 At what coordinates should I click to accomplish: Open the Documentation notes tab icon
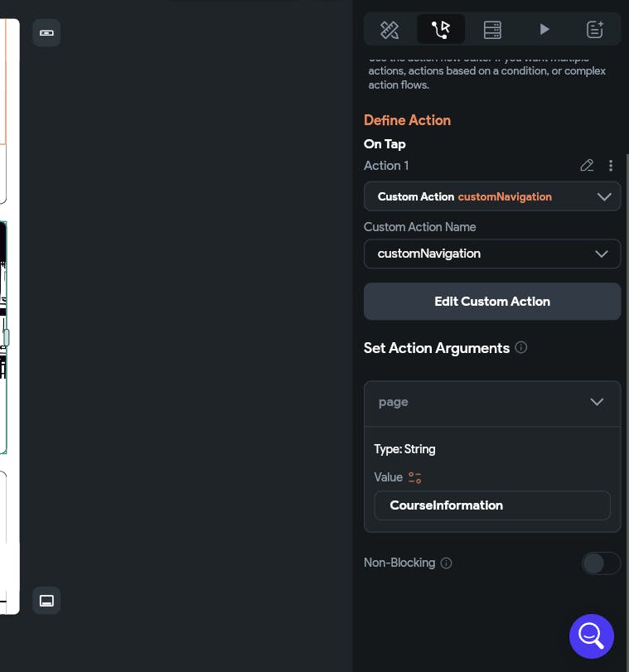point(595,30)
